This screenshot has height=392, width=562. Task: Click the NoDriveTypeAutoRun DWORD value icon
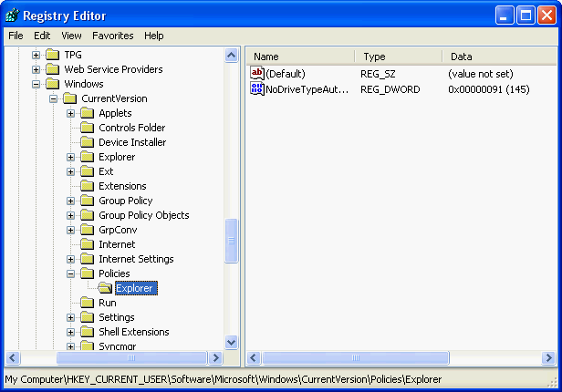(257, 88)
